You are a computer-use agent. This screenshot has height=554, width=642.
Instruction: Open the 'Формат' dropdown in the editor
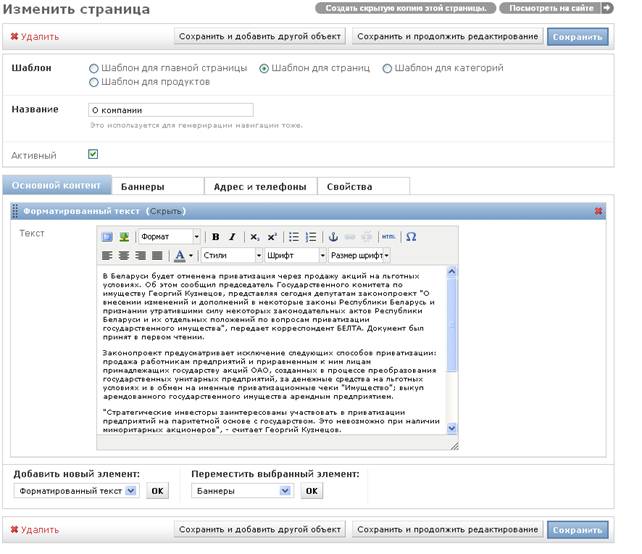pyautogui.click(x=169, y=237)
